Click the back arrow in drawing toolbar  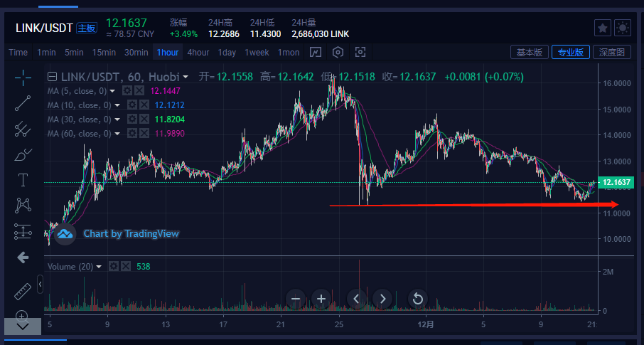23,258
